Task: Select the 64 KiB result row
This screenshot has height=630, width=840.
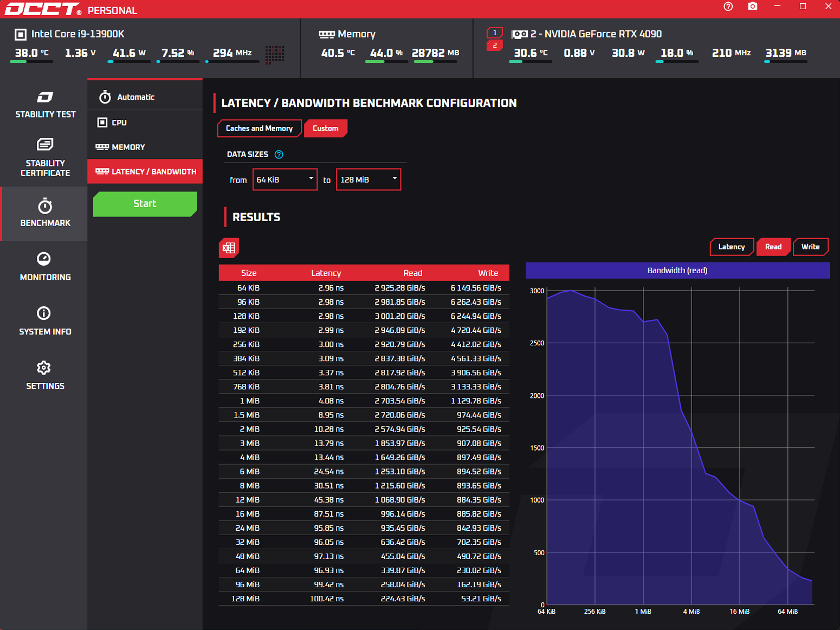Action: coord(364,288)
